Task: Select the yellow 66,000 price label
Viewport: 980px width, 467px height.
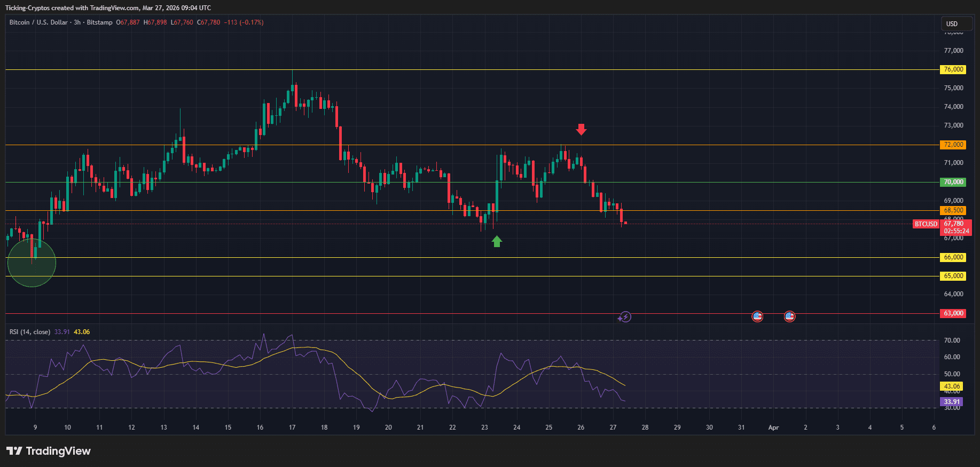Action: [953, 257]
